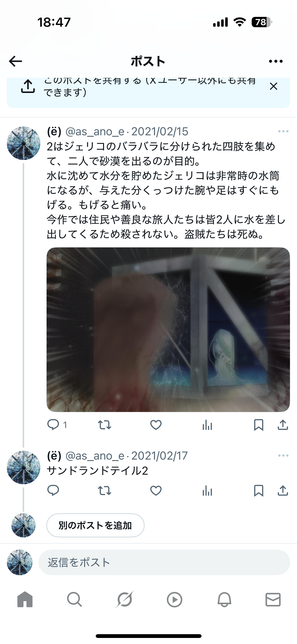This screenshot has width=297, height=644.
Task: Open the Search tab in bottom bar
Action: 74,599
